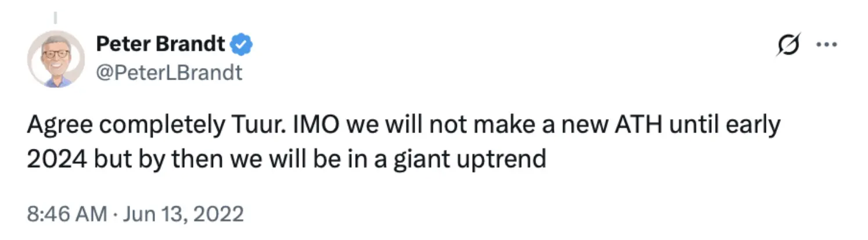Open the @PeterLBrandt handle link
The width and height of the screenshot is (868, 240).
(x=169, y=73)
